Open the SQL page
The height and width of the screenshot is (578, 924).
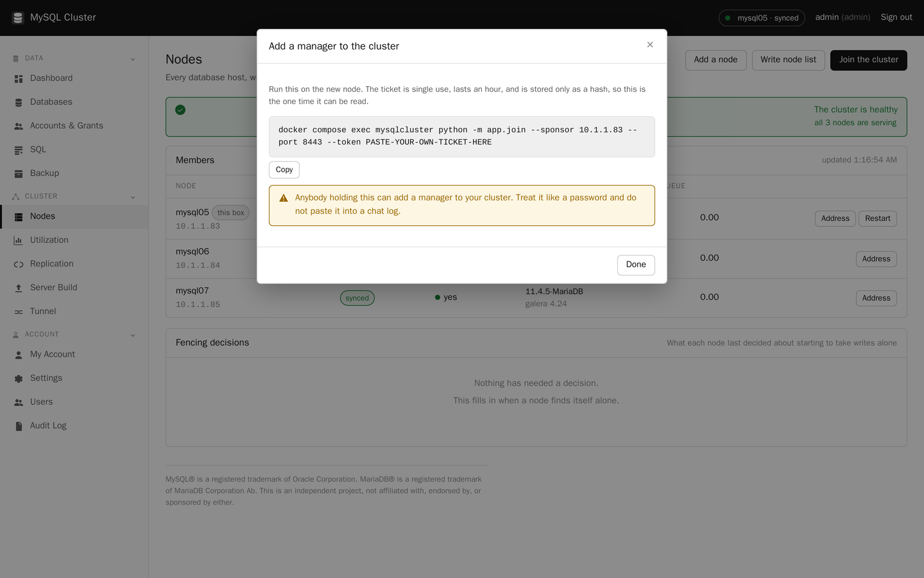(x=74, y=150)
